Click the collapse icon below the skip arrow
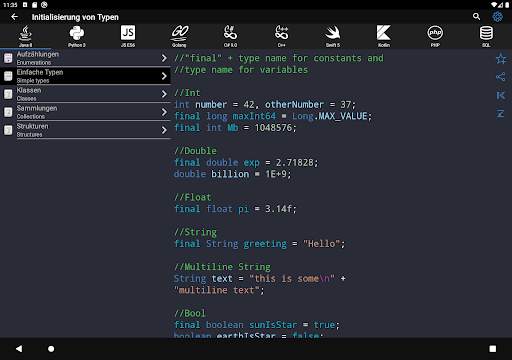 [501, 114]
